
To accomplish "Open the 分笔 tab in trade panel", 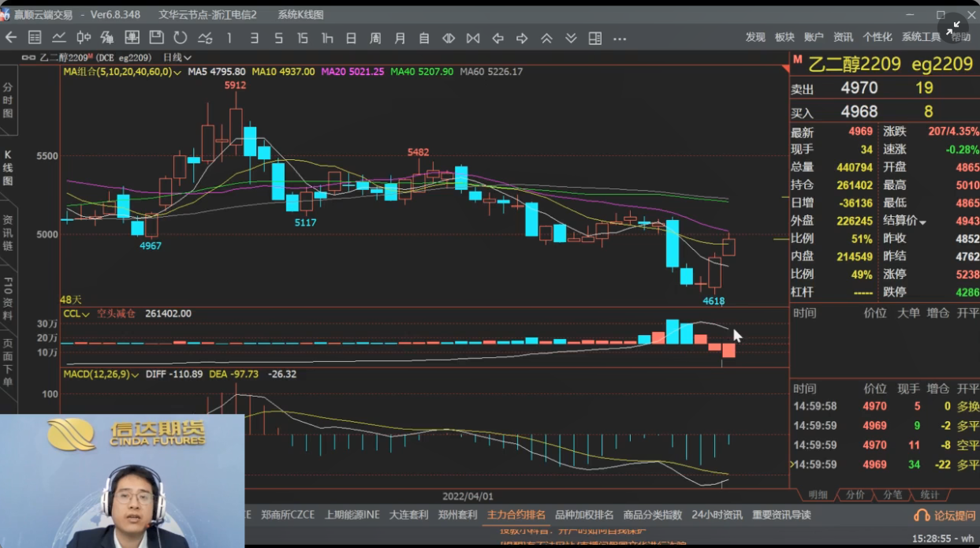I will pyautogui.click(x=892, y=495).
